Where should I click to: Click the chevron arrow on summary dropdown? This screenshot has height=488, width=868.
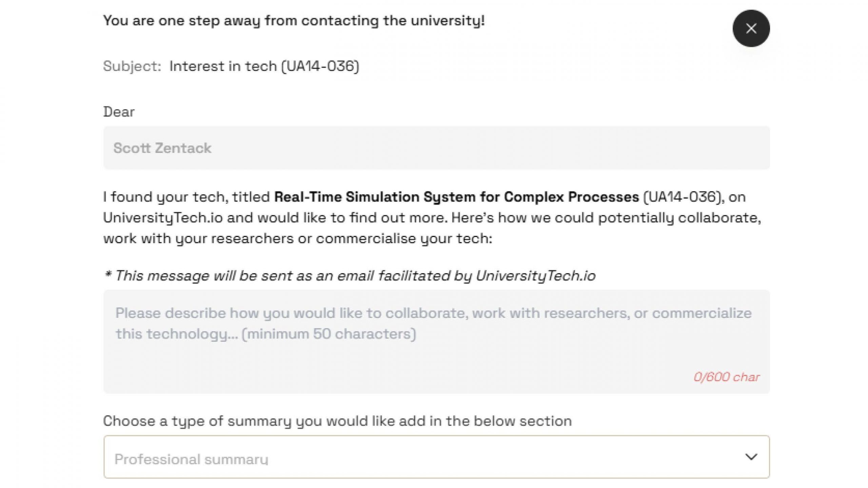(751, 457)
